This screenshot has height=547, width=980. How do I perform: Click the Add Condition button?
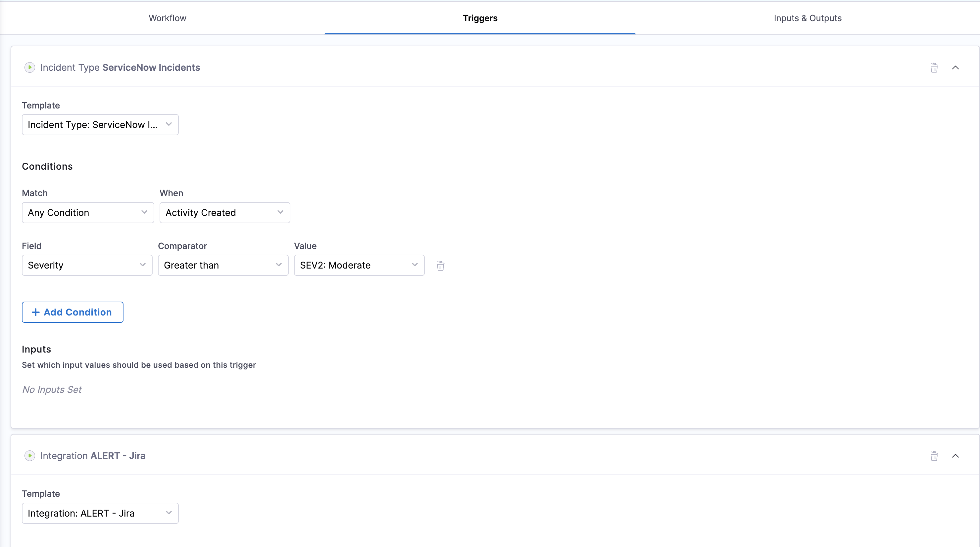pos(72,312)
